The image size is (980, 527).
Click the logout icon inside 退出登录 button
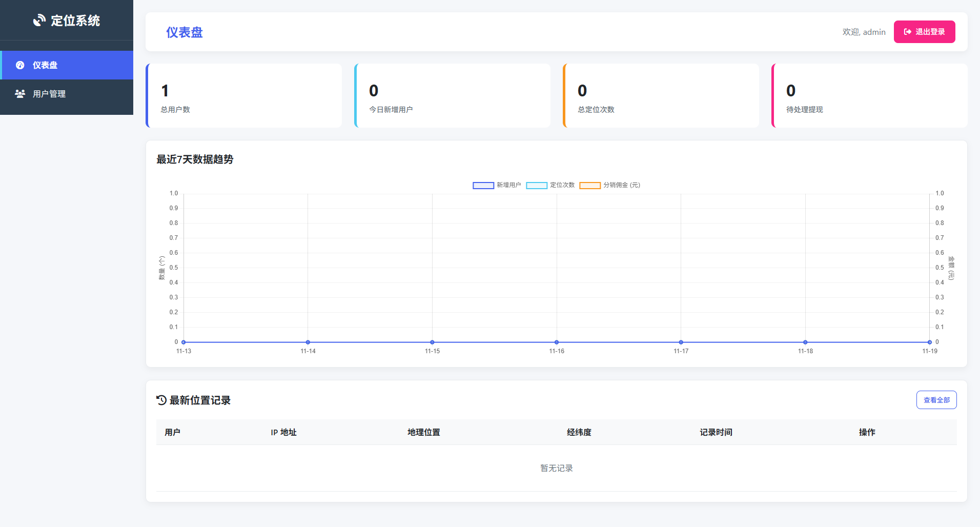coord(907,31)
